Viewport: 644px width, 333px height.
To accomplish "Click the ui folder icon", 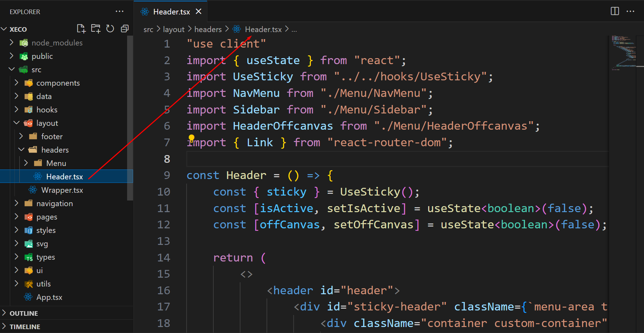I will tap(29, 271).
